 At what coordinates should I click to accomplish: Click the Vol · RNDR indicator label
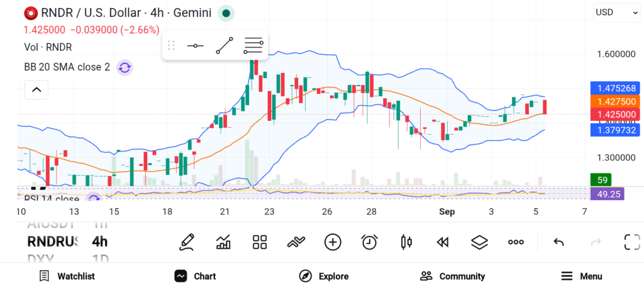(48, 47)
